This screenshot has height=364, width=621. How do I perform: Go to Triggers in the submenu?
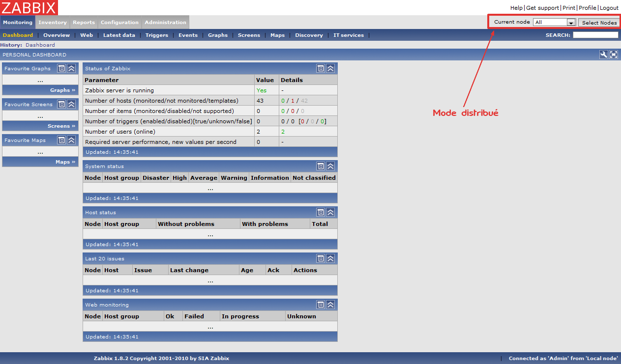(157, 35)
